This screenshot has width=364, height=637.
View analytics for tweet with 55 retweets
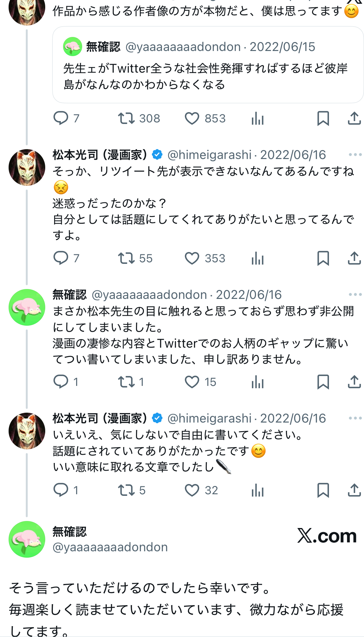(x=257, y=258)
